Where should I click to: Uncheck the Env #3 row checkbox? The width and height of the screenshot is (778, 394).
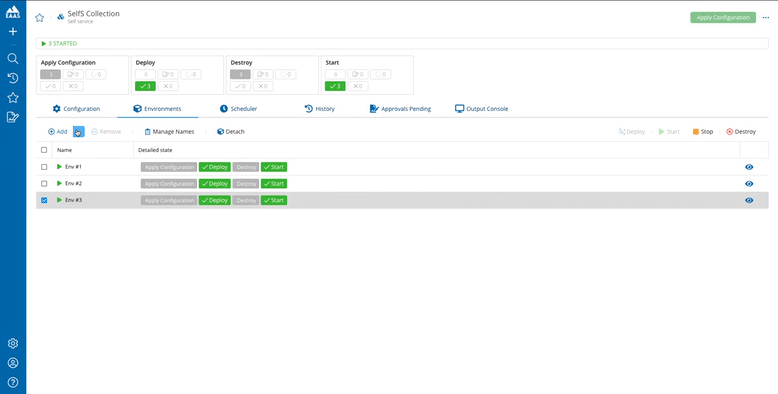pos(44,200)
